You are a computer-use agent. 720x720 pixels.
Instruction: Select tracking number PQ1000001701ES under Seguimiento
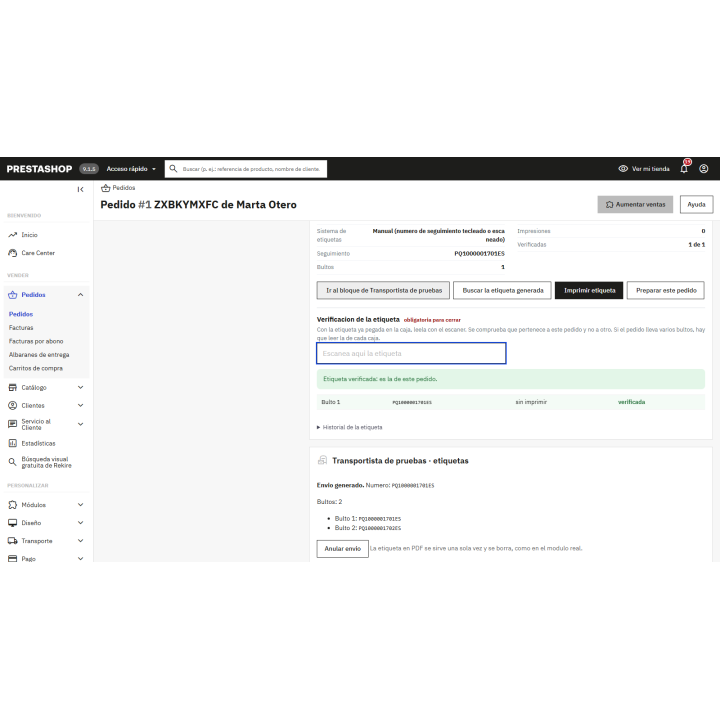pos(479,253)
